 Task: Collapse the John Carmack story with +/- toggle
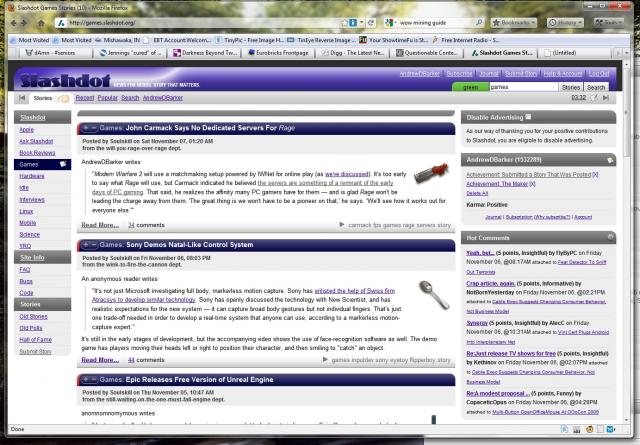tap(89, 128)
